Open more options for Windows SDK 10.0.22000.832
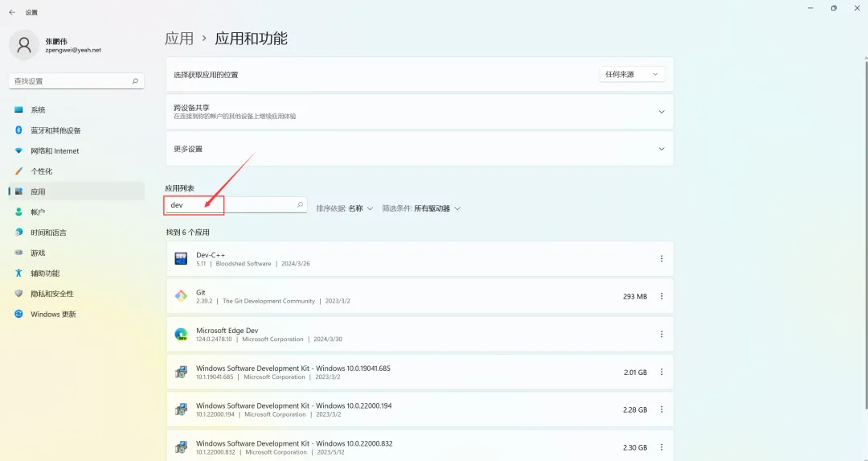Image resolution: width=868 pixels, height=461 pixels. point(661,447)
